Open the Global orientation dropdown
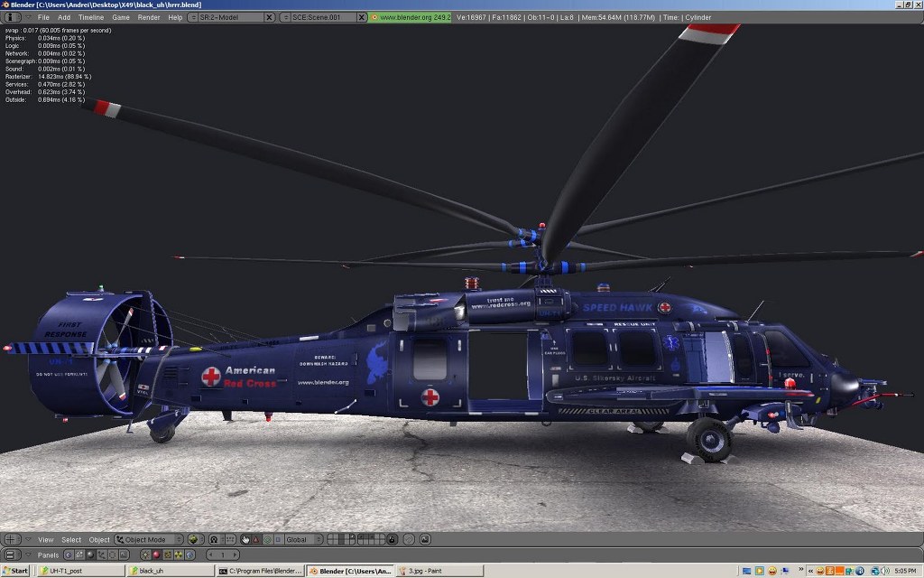 click(304, 540)
